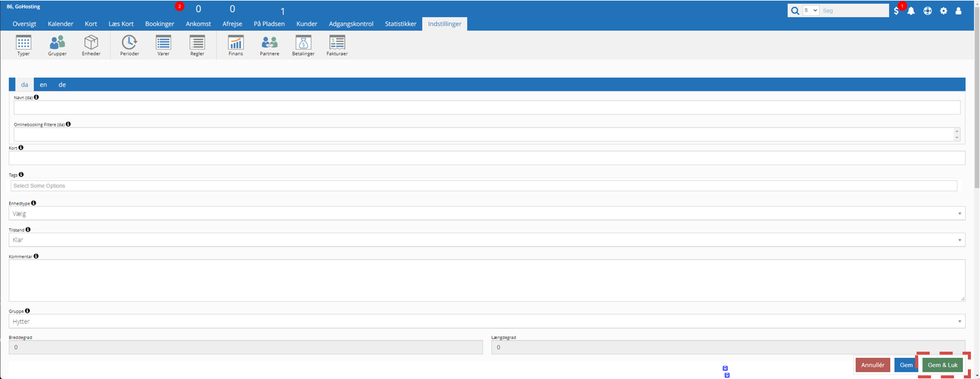Expand the Tilstand dropdown showing Klar
This screenshot has width=980, height=379.
tap(486, 240)
